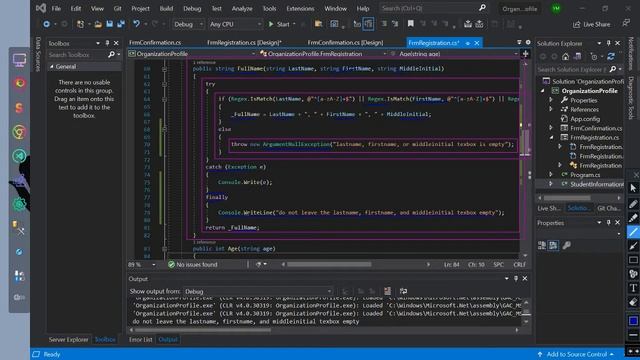Click the Properties wrench icon
Screen dimensions: 640x360
click(567, 245)
